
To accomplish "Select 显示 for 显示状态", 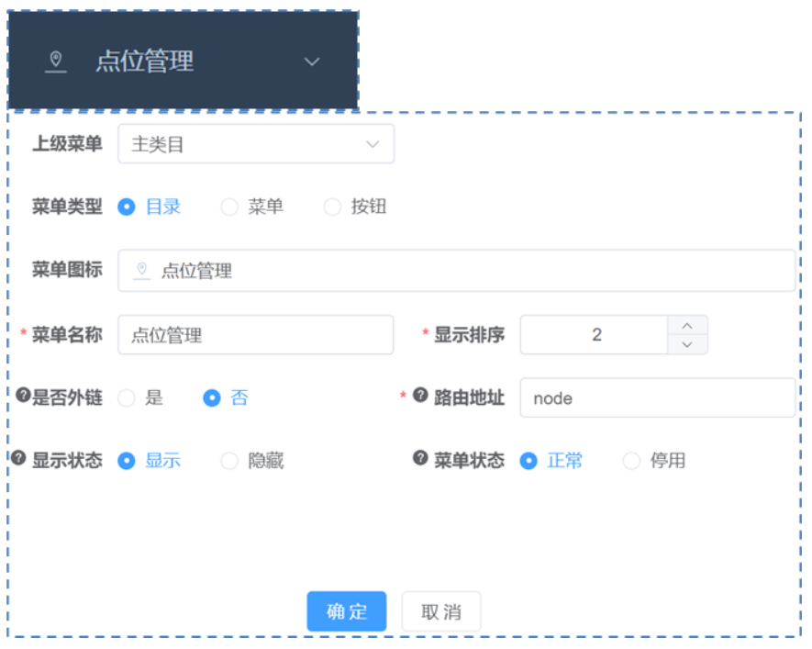I will [x=150, y=461].
